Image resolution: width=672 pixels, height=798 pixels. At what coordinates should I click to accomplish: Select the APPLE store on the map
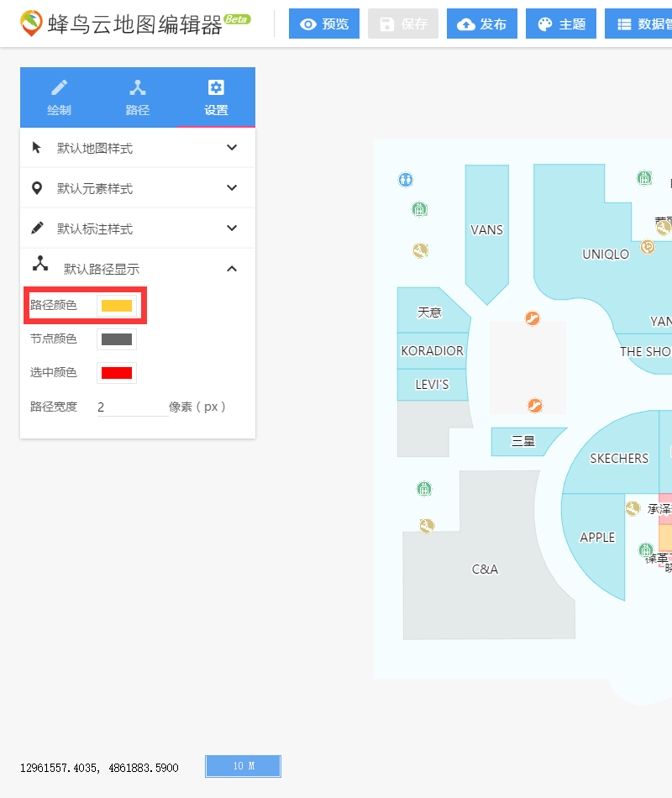tap(597, 538)
